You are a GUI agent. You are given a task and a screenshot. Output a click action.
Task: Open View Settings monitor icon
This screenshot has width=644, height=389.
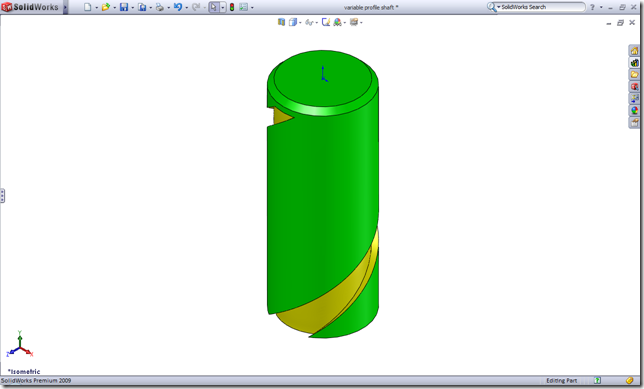coord(354,22)
